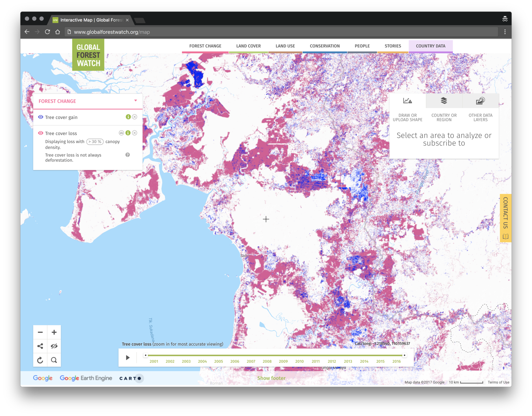The width and height of the screenshot is (532, 416).
Task: Open the Conservation menu
Action: [x=324, y=46]
